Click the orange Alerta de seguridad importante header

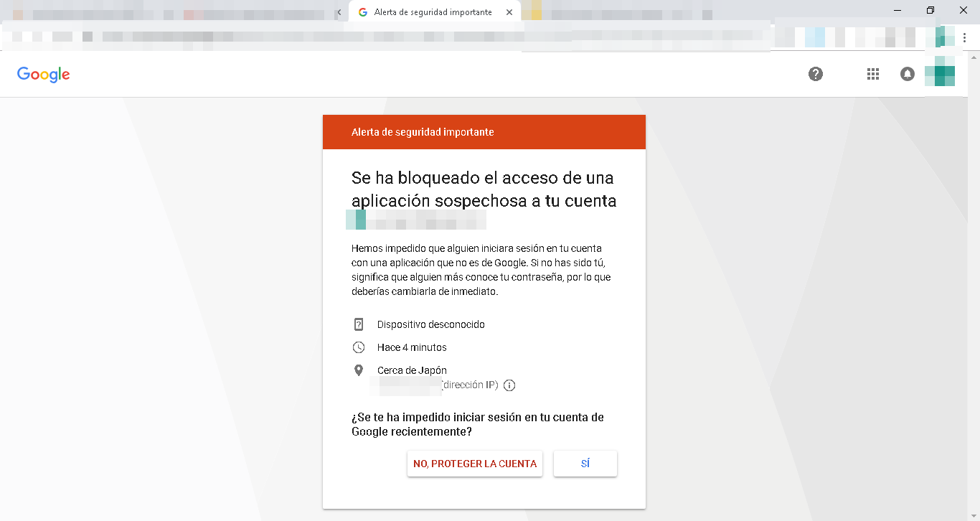point(484,132)
